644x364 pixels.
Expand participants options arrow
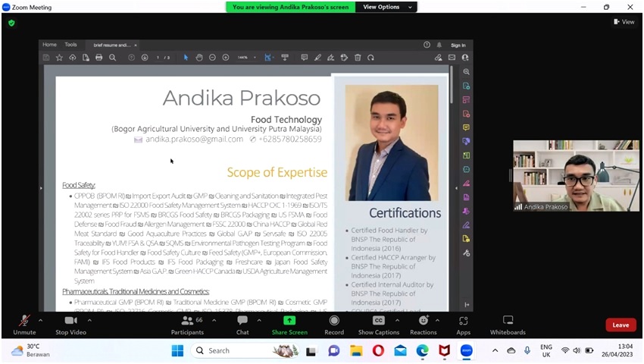point(214,320)
